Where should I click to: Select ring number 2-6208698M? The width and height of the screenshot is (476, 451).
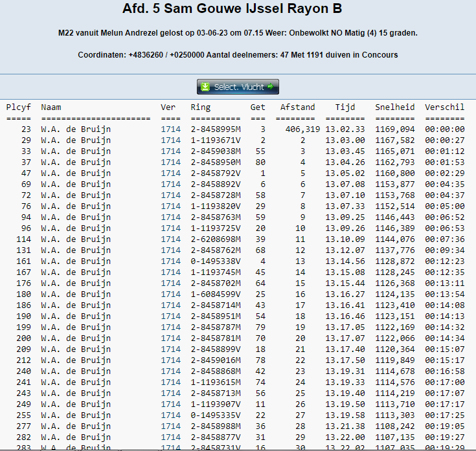pyautogui.click(x=216, y=239)
